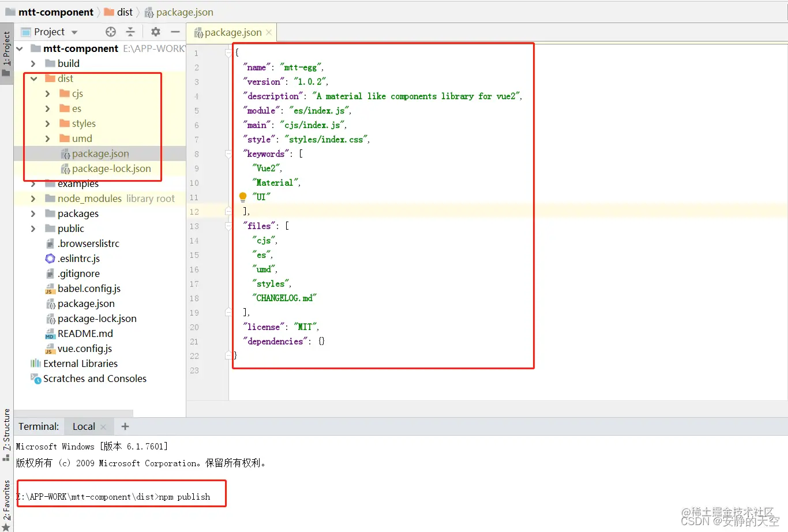788x532 pixels.
Task: Expand the cjs folder
Action: pos(47,93)
